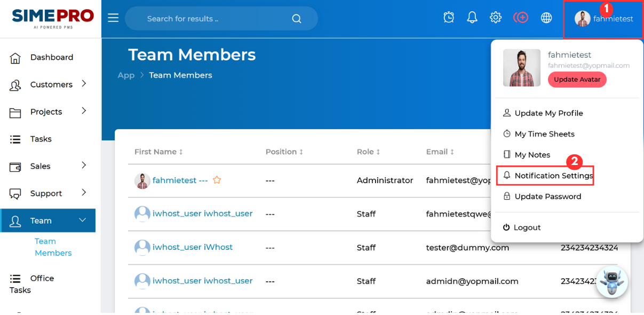Click Logout in the user menu

(x=522, y=227)
